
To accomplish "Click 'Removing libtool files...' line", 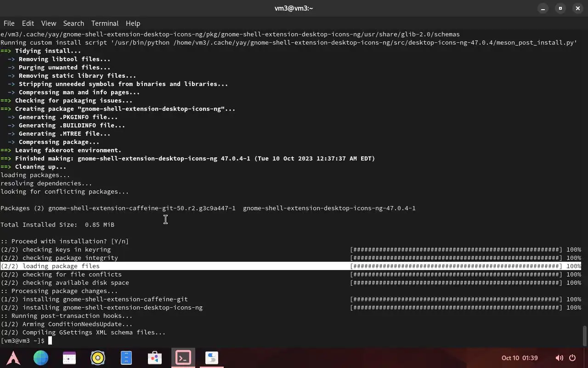I will tap(59, 59).
